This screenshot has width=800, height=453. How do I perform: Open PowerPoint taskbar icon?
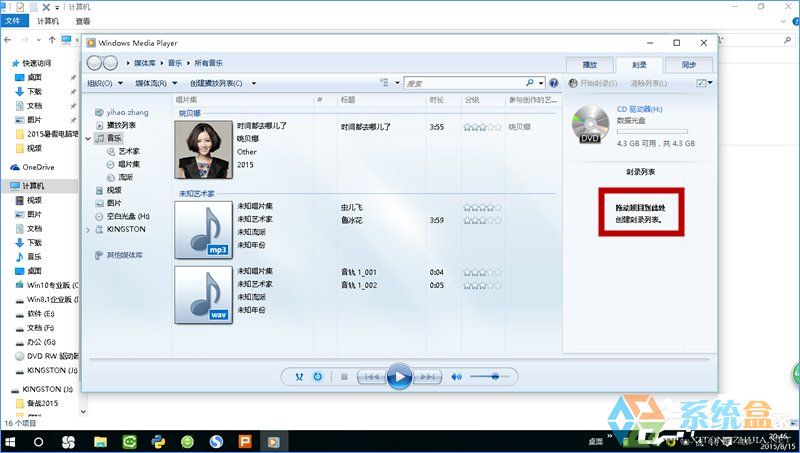pyautogui.click(x=245, y=442)
